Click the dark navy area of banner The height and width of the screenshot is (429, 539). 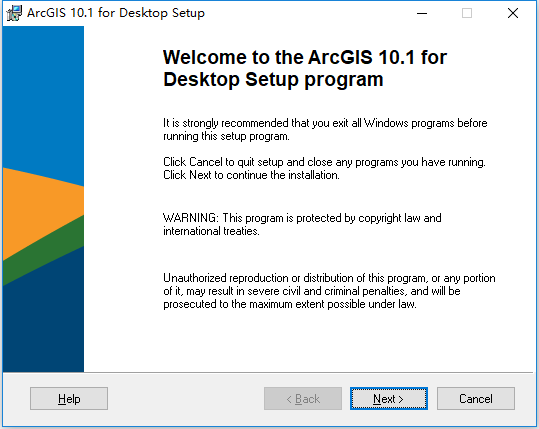point(43,327)
